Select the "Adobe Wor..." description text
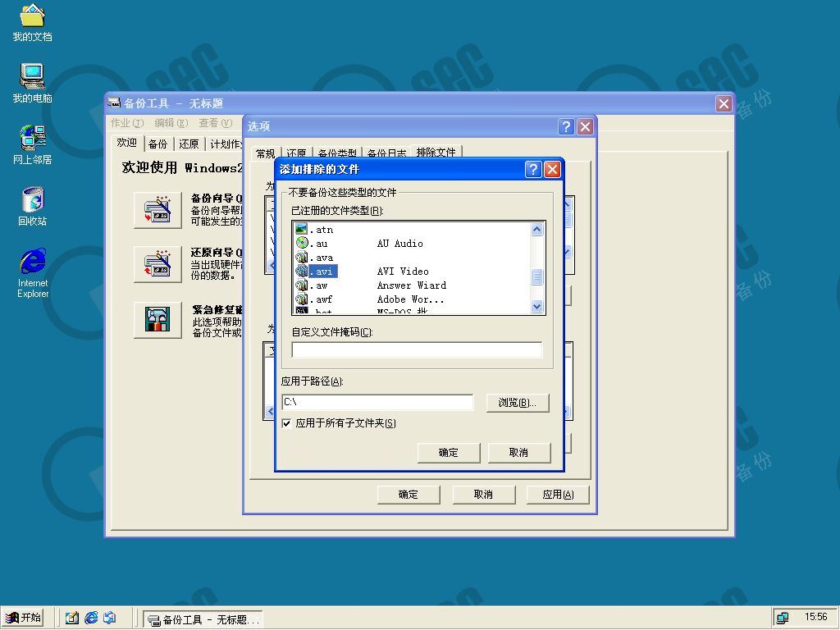 (x=410, y=299)
